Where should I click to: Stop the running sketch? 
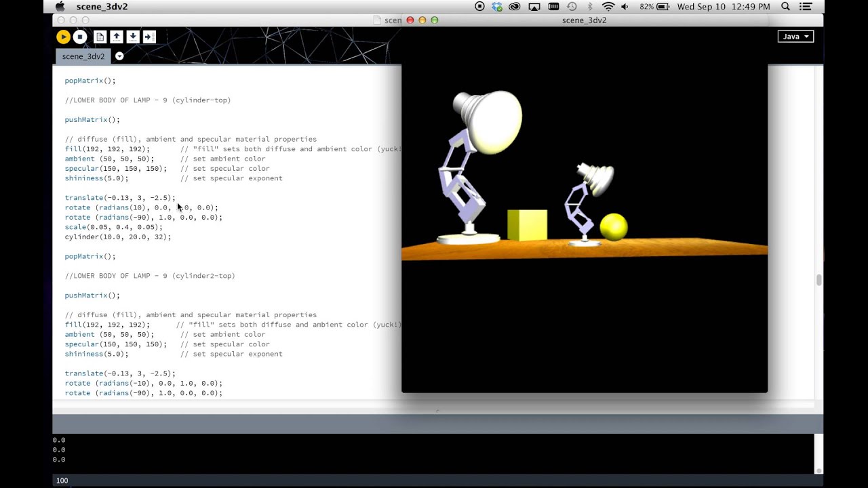tap(80, 37)
